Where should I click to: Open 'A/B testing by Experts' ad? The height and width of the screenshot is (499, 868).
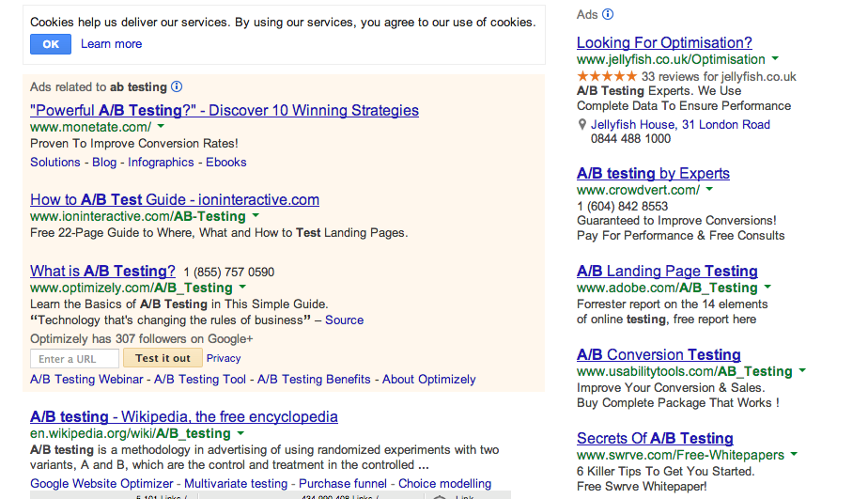pos(653,174)
